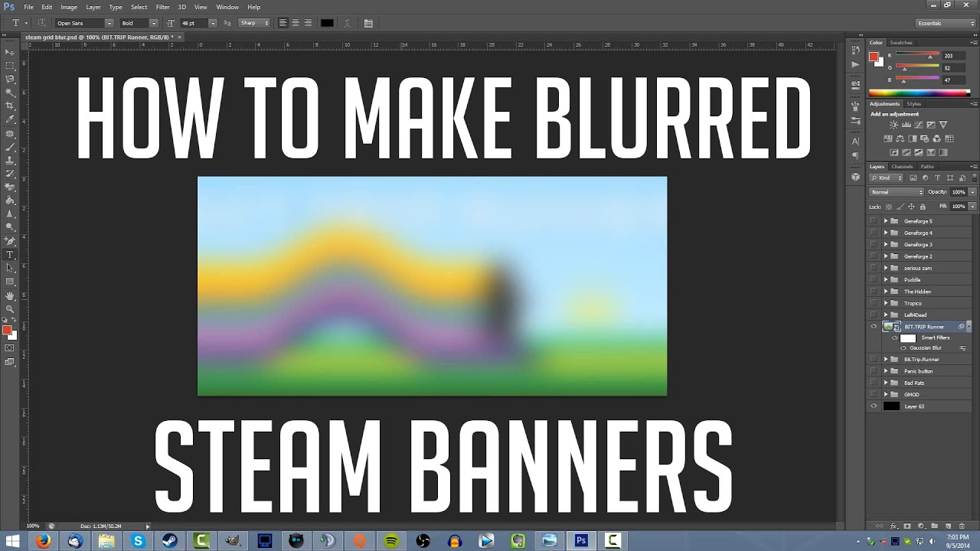This screenshot has height=551, width=980.
Task: Click the Vibrance adjustment icon
Action: click(943, 125)
